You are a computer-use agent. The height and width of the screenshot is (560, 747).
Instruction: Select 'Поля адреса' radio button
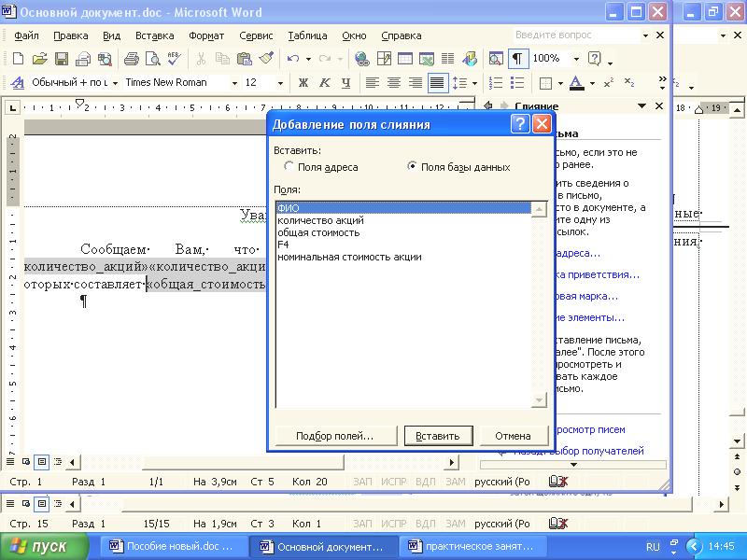[x=288, y=167]
